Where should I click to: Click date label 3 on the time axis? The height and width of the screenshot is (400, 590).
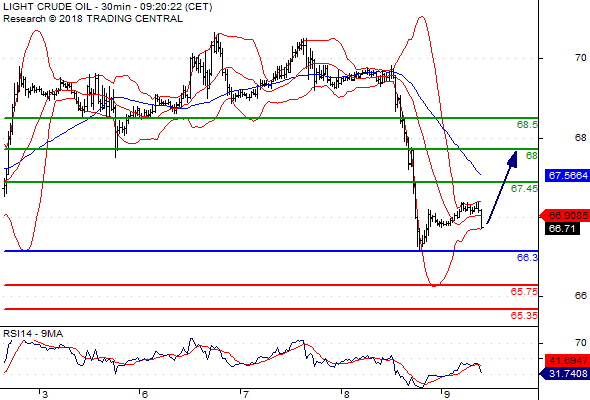[x=45, y=395]
